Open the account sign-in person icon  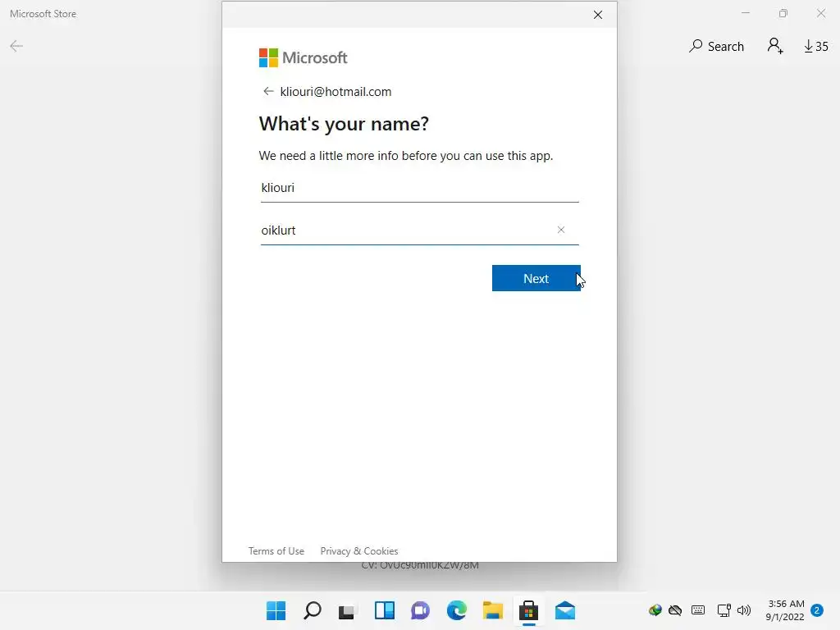[x=774, y=46]
